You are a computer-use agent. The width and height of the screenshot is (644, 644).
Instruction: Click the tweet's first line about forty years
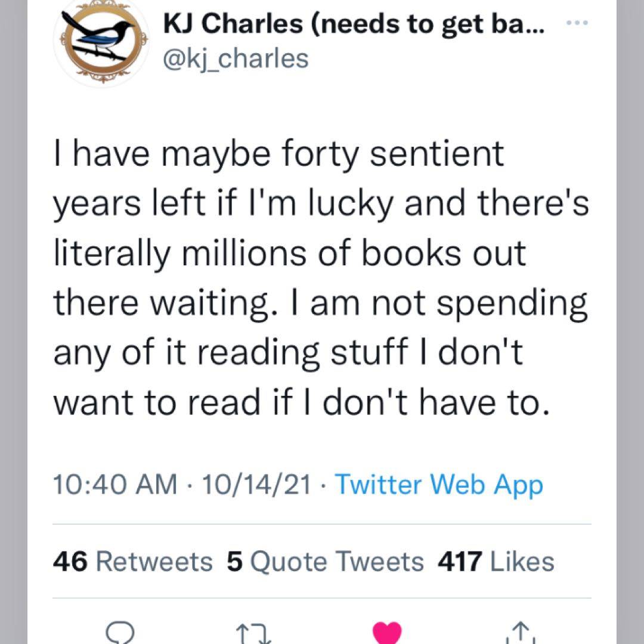click(x=278, y=153)
